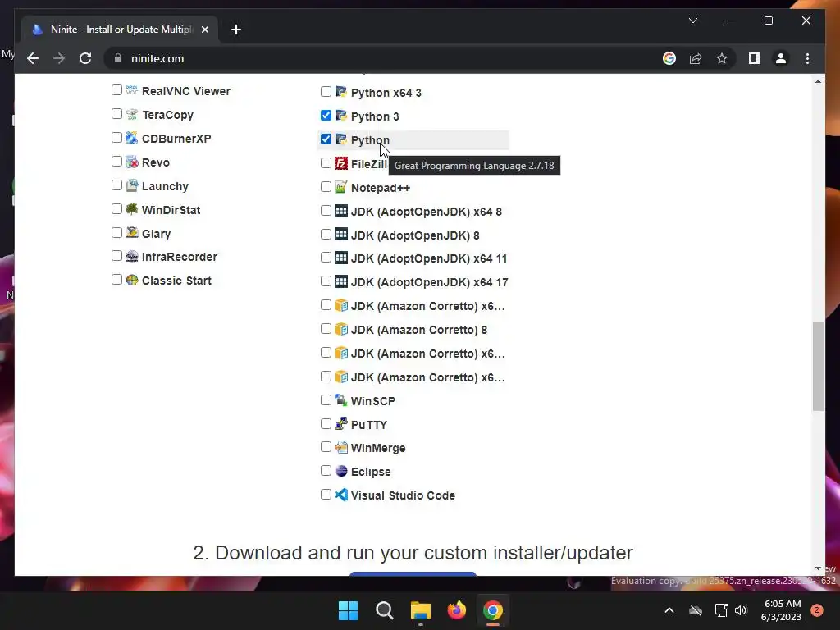Click the 'Classic Start' label
Image resolution: width=840 pixels, height=630 pixels.
pyautogui.click(x=177, y=281)
